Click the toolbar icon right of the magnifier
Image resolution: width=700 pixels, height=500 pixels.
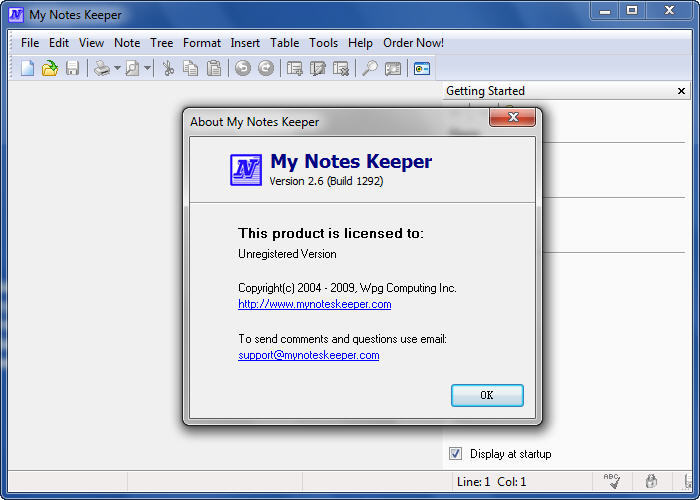pyautogui.click(x=393, y=68)
